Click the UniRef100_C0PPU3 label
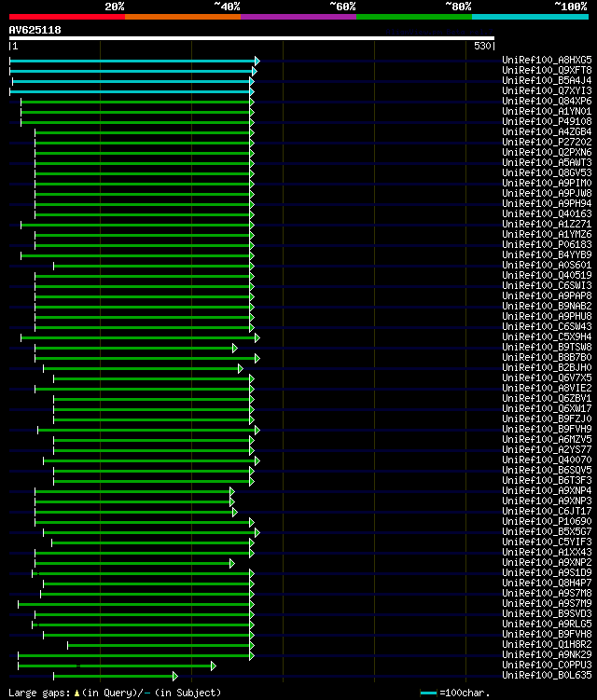This screenshot has height=700, width=597. coord(547,666)
